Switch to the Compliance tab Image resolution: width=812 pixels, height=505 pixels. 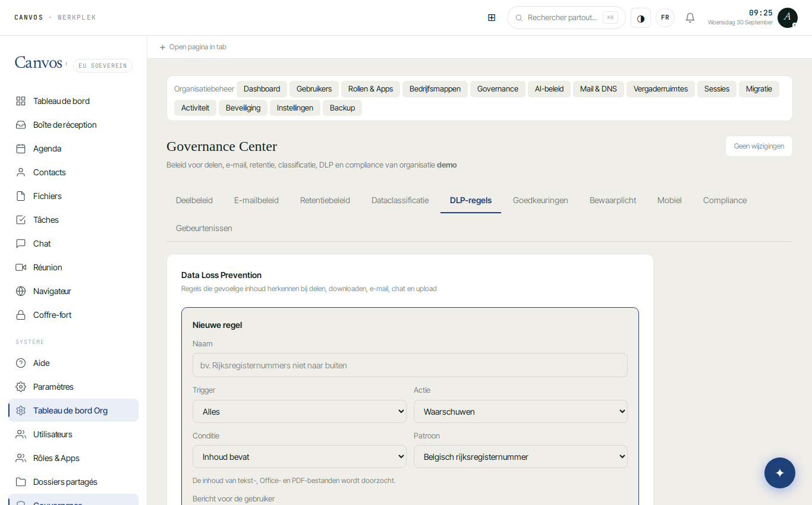click(x=725, y=200)
